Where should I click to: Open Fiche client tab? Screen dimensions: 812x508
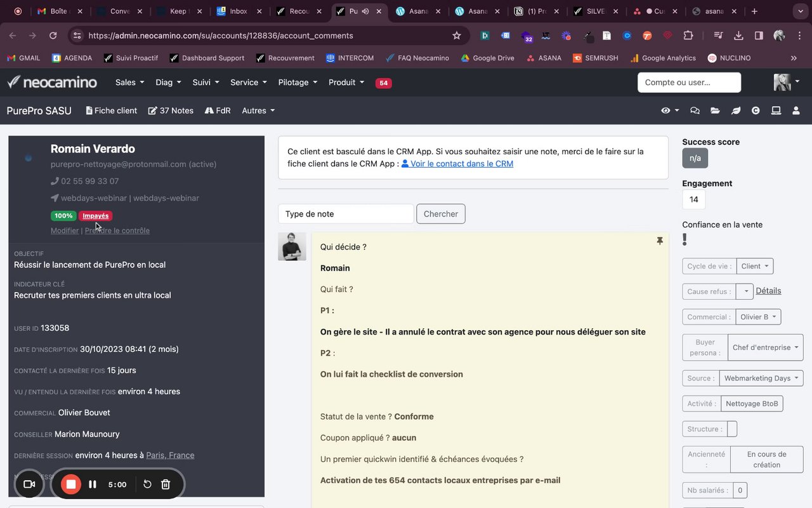click(x=112, y=110)
